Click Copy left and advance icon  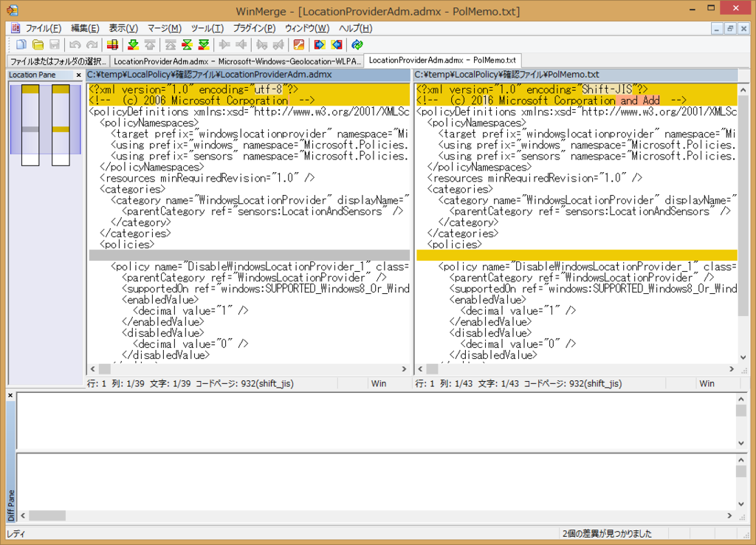[278, 45]
